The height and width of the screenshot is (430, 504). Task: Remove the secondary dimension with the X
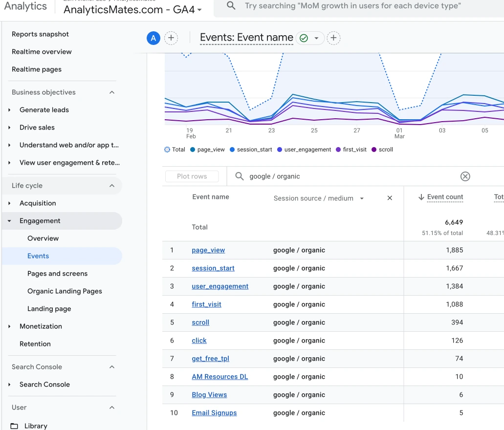tap(390, 198)
